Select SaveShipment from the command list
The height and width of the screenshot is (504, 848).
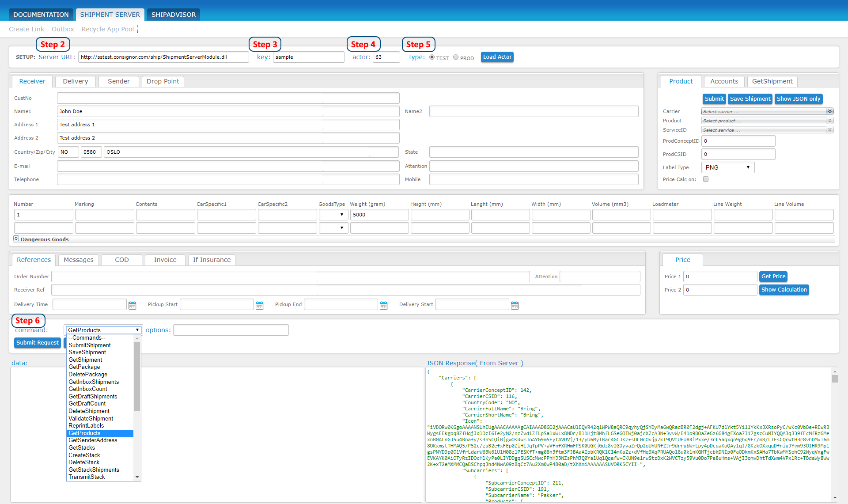100,352
